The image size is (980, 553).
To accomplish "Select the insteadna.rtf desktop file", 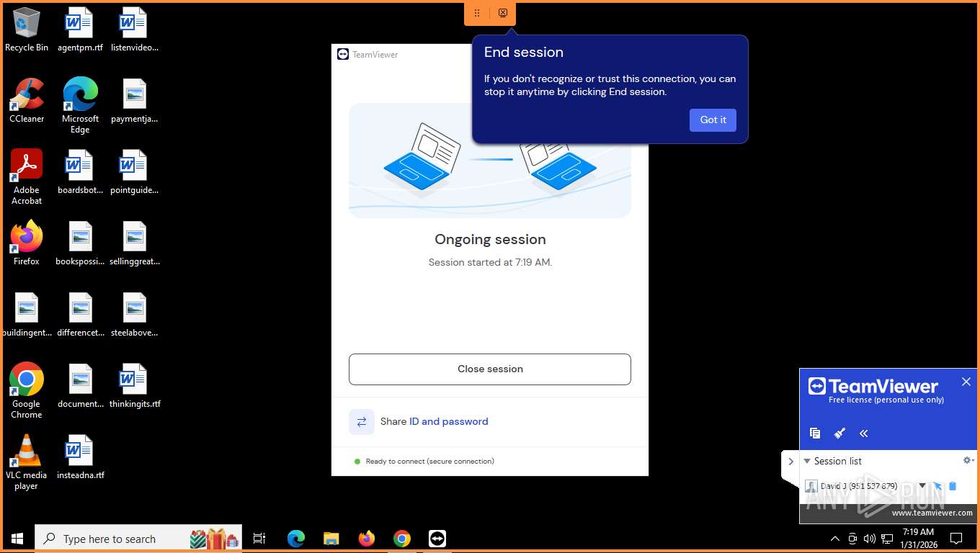I will [80, 458].
